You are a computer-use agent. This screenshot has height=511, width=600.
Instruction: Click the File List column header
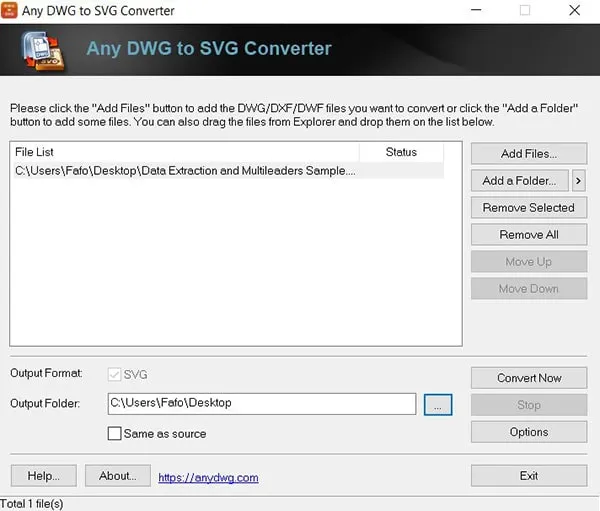click(186, 152)
